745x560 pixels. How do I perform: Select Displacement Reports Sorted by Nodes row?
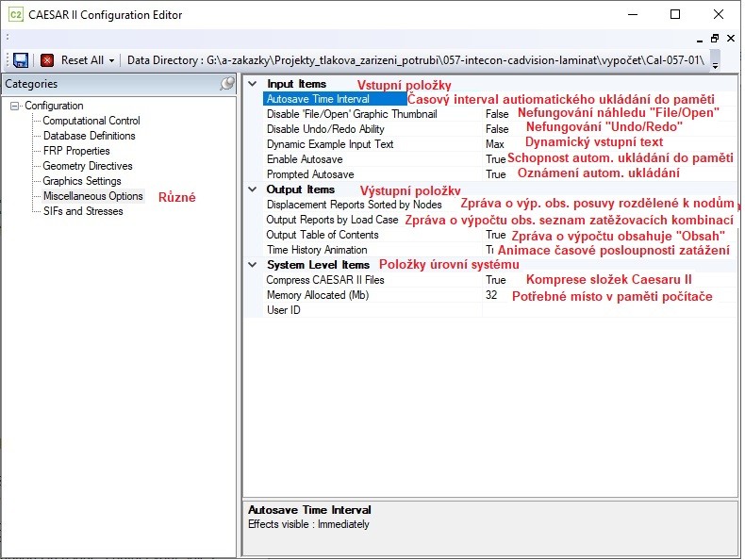coord(500,205)
